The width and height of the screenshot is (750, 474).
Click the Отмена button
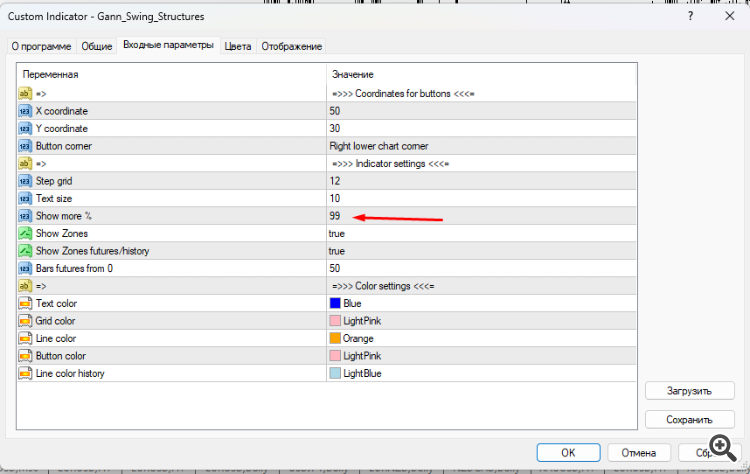coord(638,452)
